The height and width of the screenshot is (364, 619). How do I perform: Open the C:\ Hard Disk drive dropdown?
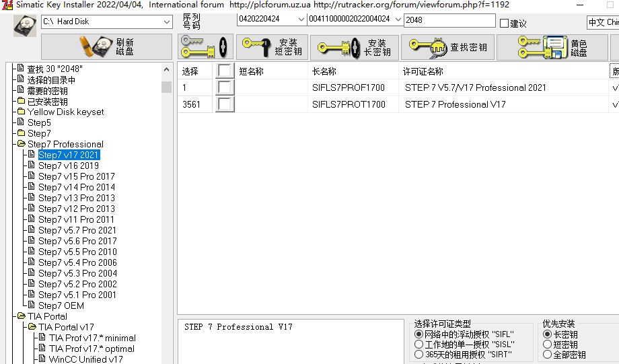(167, 22)
